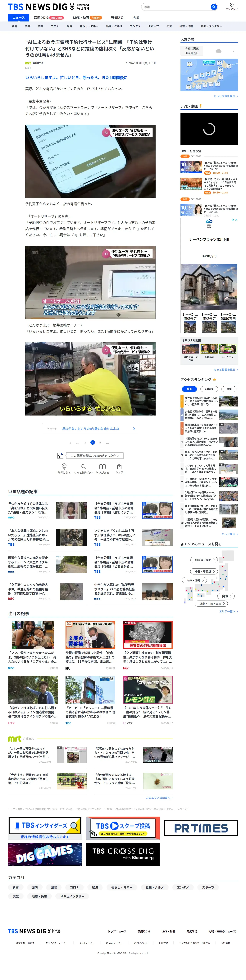Open the TBSインサイダーズ banner
This screenshot has height=980, width=246.
click(x=45, y=828)
